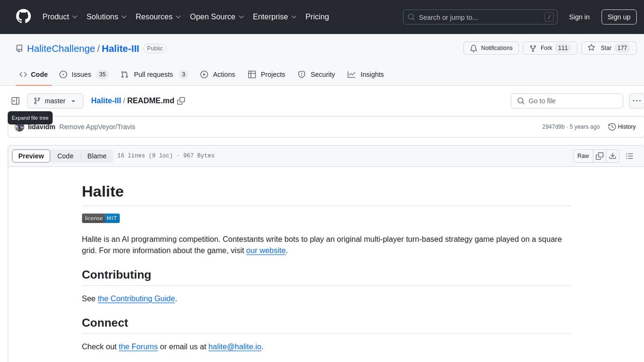Image resolution: width=644 pixels, height=362 pixels.
Task: Click the Sign up button
Action: tap(619, 17)
